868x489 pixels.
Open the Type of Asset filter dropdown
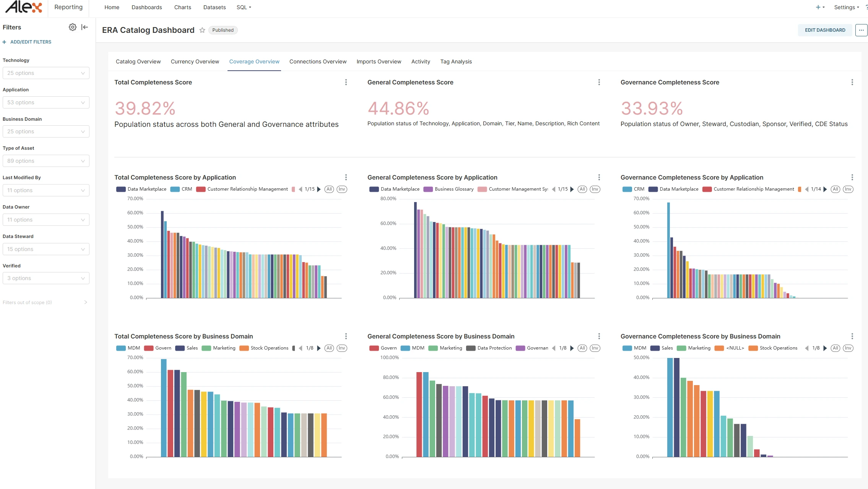tap(46, 161)
